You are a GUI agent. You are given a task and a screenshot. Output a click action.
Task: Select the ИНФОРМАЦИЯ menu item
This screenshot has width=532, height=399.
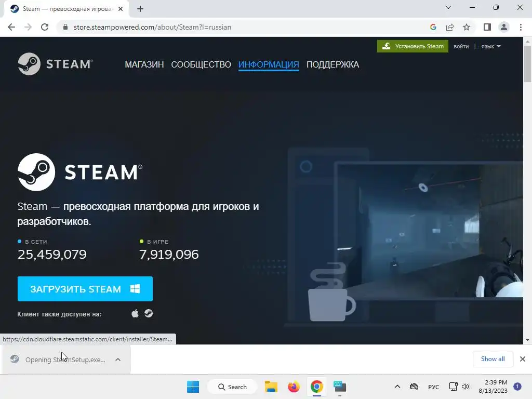point(269,64)
